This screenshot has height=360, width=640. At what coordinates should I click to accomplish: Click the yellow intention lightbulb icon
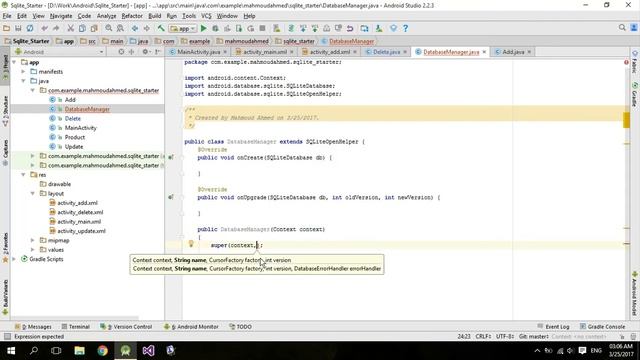pyautogui.click(x=191, y=244)
